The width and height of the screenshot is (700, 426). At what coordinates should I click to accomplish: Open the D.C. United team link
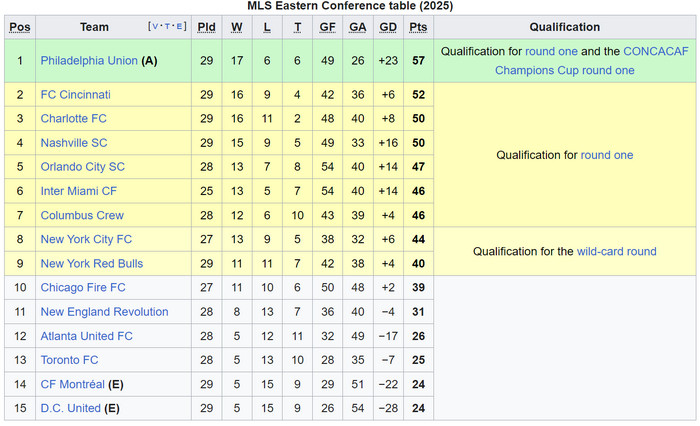click(x=71, y=408)
